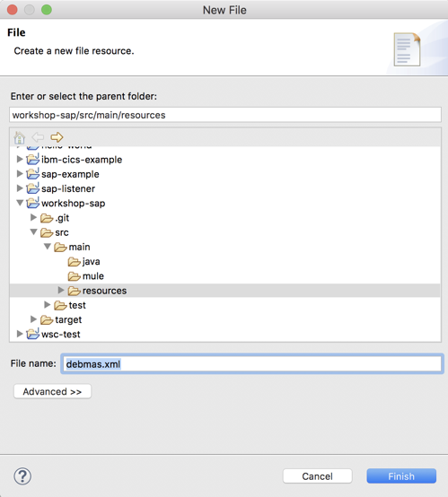Click the java folder icon

click(75, 262)
